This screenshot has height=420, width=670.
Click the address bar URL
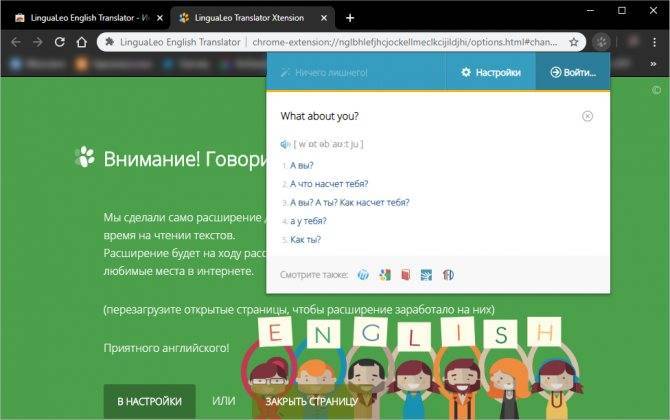point(404,42)
